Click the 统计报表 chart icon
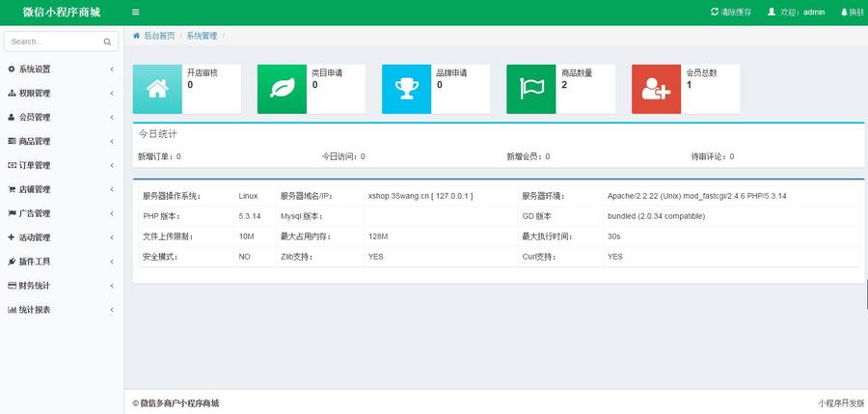868x414 pixels. 12,309
